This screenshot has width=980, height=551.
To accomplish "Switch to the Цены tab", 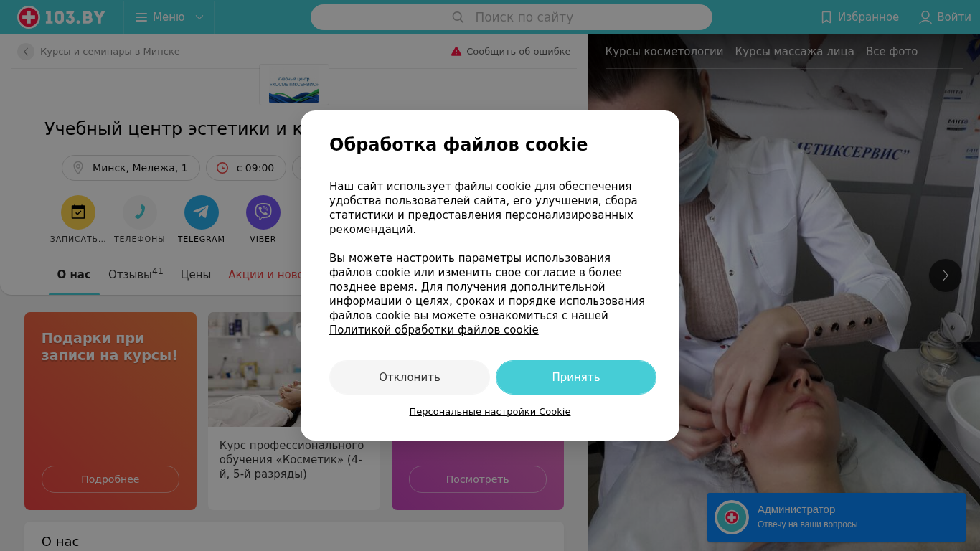I will 196,274.
